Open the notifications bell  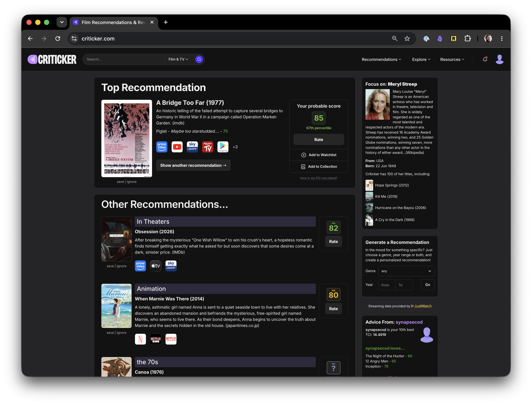[485, 59]
